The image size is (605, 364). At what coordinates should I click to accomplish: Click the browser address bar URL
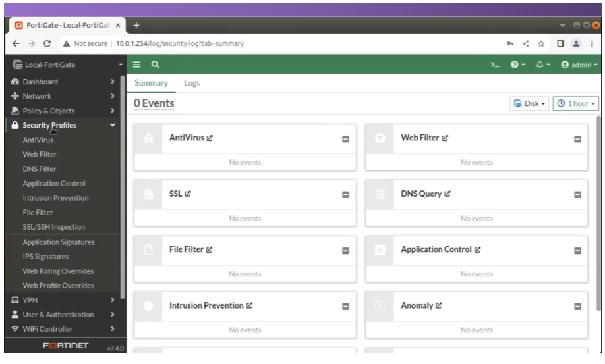(x=180, y=44)
